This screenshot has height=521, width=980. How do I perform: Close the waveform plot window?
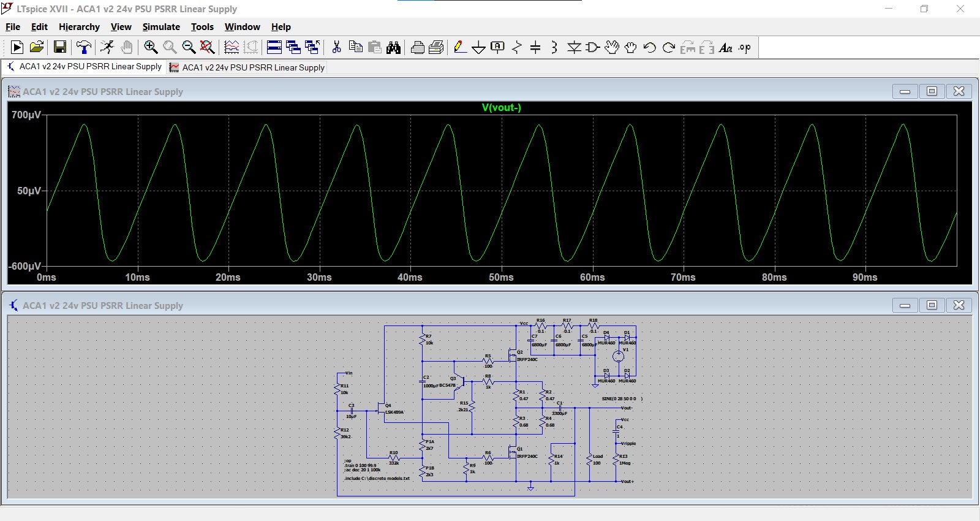pos(959,91)
